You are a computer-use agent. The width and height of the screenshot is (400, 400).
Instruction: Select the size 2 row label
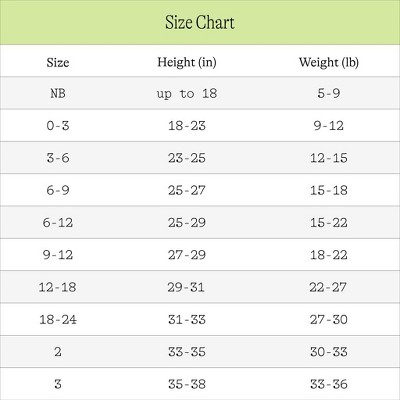point(58,352)
